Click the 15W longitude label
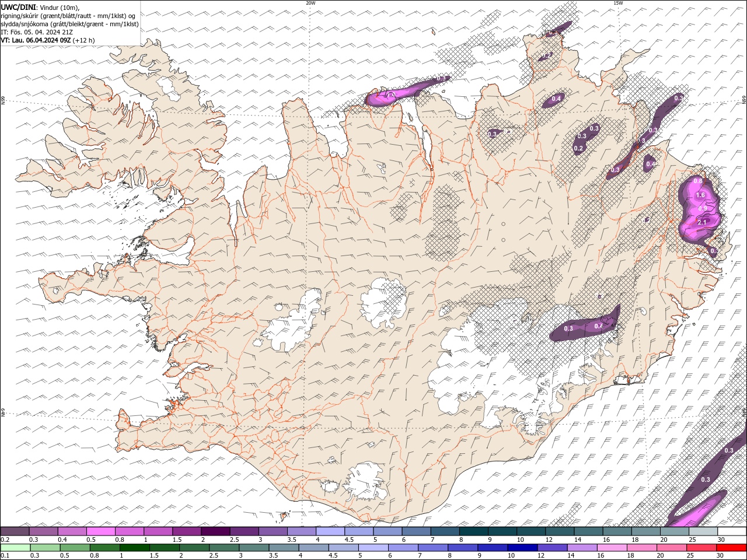 [618, 3]
